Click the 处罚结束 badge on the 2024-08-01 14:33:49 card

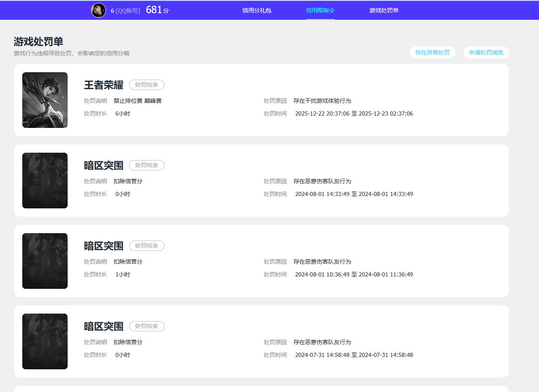(x=147, y=165)
